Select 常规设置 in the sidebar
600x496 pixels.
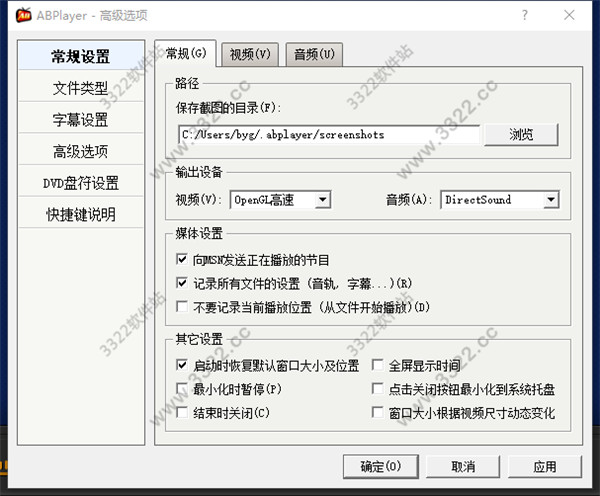pos(81,56)
